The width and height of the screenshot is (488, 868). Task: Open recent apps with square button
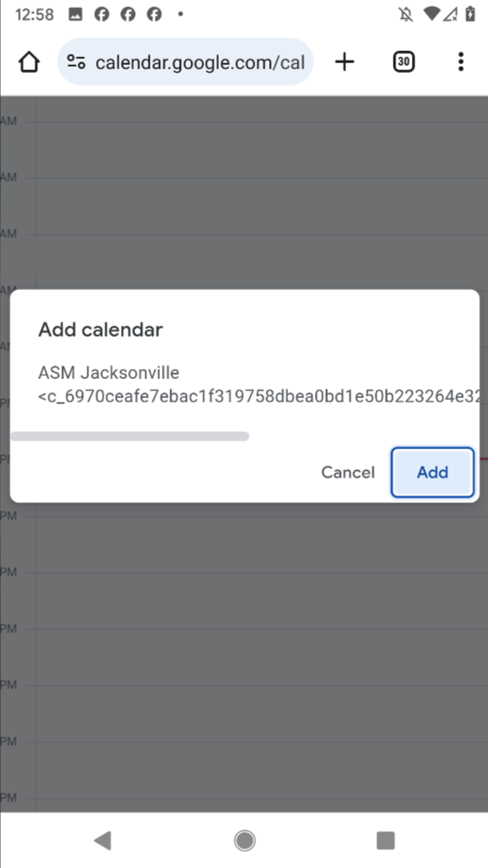coord(385,840)
